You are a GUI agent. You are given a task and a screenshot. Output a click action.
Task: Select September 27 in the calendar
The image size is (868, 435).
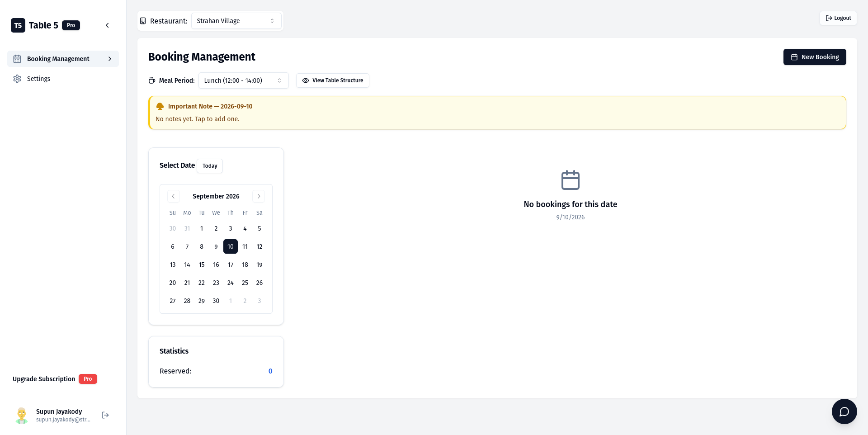(173, 301)
